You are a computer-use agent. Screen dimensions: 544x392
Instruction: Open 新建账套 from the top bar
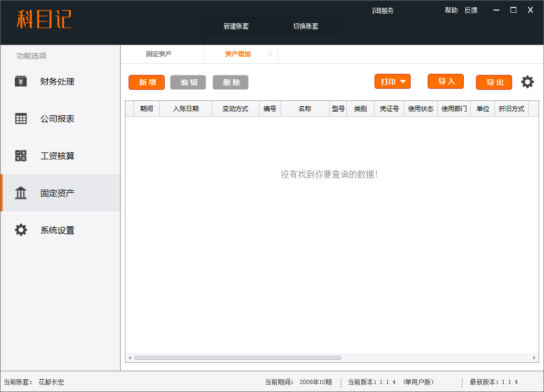point(236,26)
